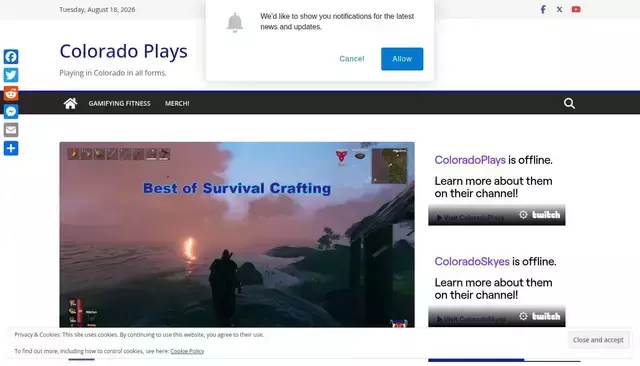Image resolution: width=640 pixels, height=366 pixels.
Task: Share via the Email sidebar icon
Action: tap(11, 130)
